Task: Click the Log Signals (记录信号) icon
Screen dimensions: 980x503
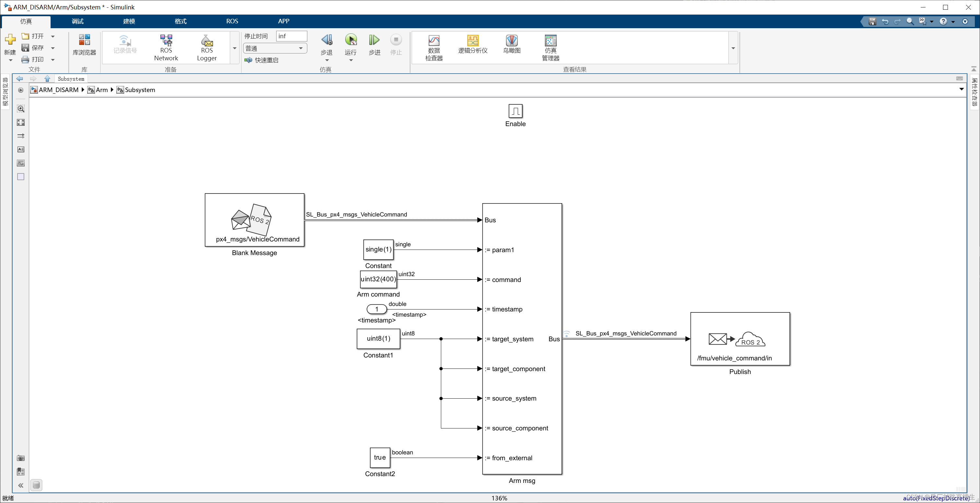Action: coord(125,44)
